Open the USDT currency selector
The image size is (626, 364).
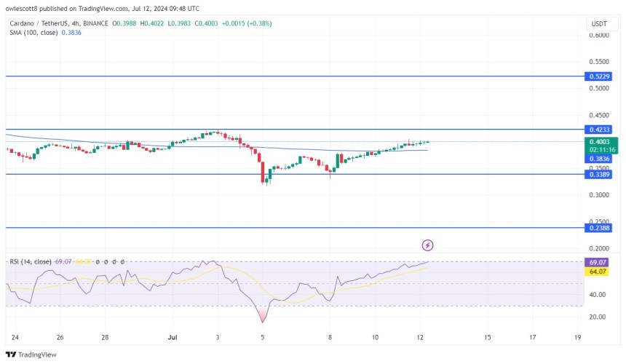coord(601,24)
